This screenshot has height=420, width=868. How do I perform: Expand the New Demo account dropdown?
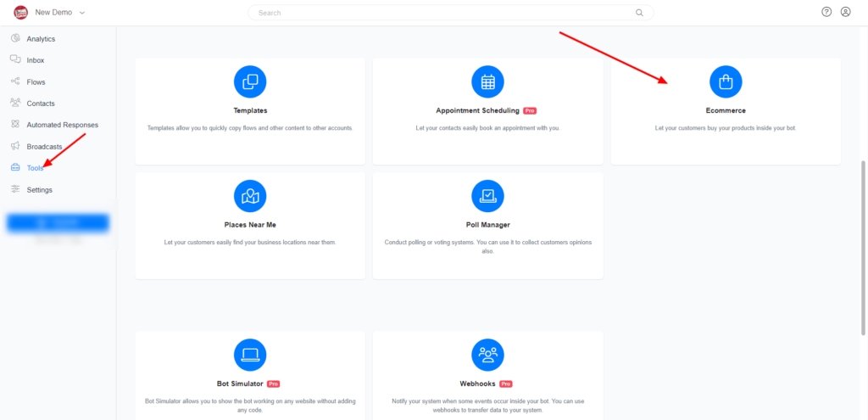tap(82, 13)
